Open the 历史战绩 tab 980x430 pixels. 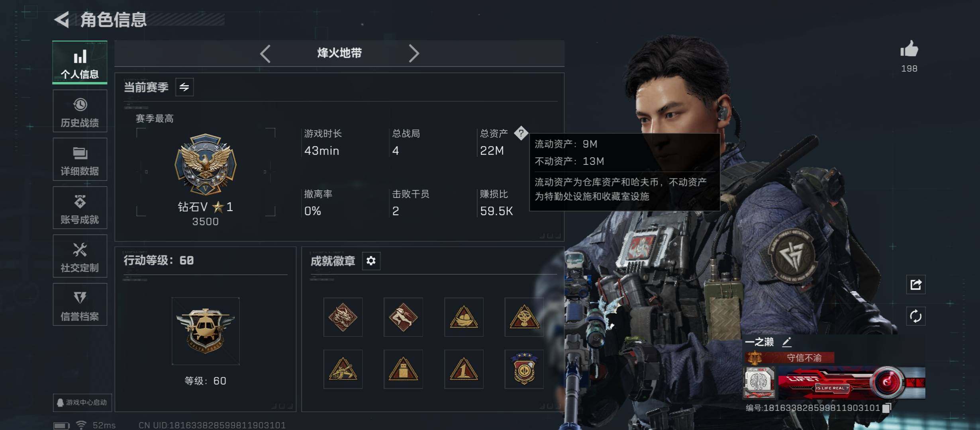pos(80,111)
